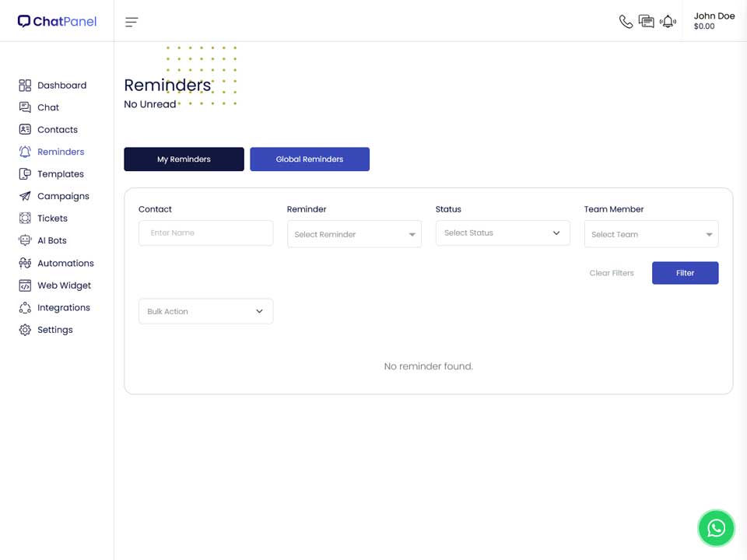Open Web Widget in the sidebar
The width and height of the screenshot is (747, 560).
(x=65, y=285)
